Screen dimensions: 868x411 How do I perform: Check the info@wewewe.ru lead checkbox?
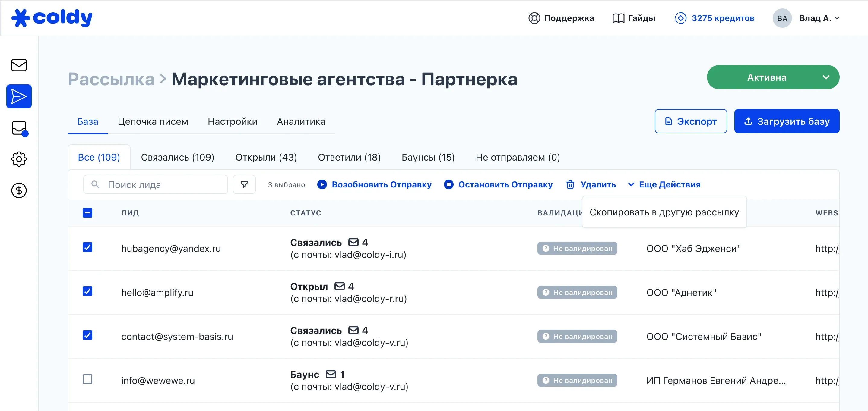(x=87, y=379)
